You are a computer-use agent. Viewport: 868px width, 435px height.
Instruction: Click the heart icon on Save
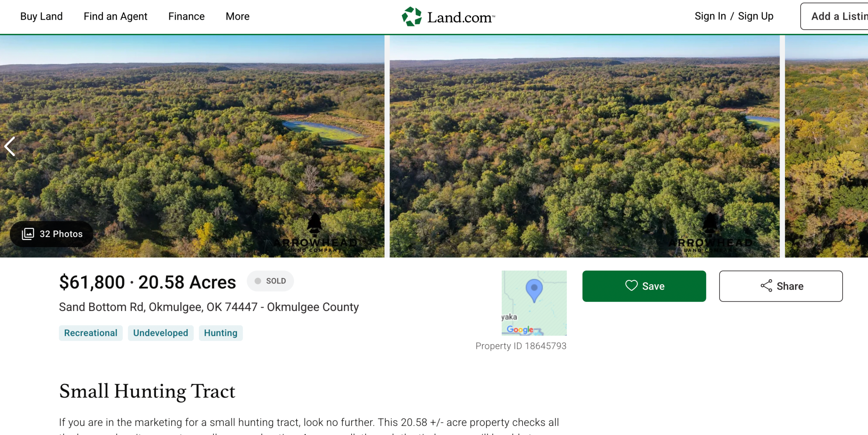point(631,285)
